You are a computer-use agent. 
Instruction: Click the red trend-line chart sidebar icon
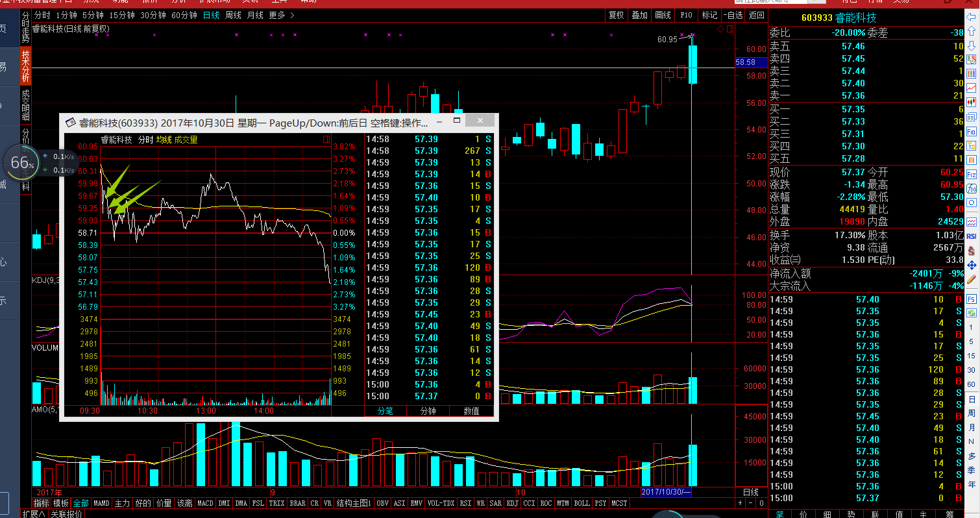972,88
